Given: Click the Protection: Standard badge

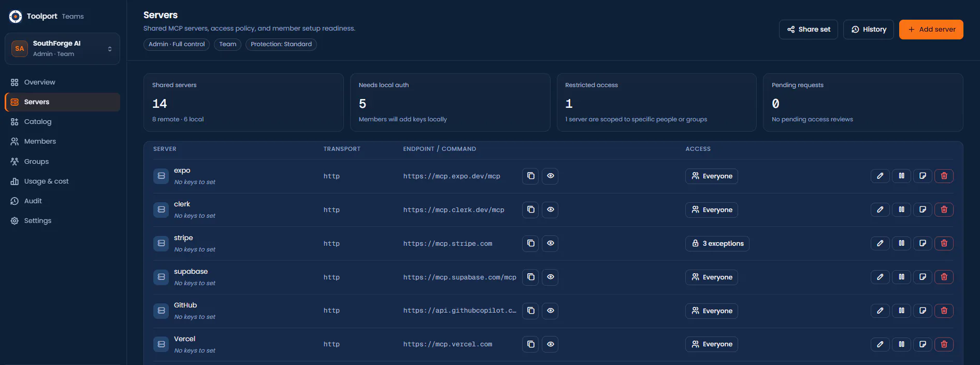Looking at the screenshot, I should click(x=281, y=45).
